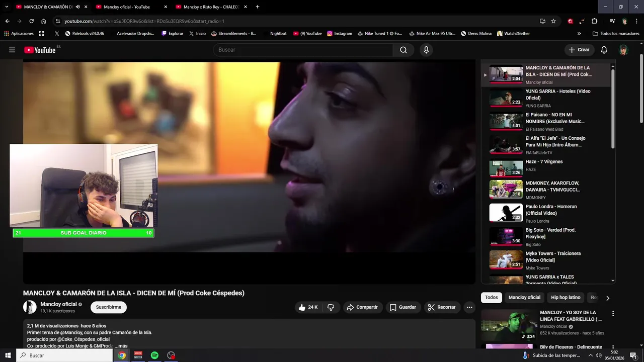This screenshot has width=644, height=362.
Task: Select the Mancloy oficial filter chip
Action: 524,297
